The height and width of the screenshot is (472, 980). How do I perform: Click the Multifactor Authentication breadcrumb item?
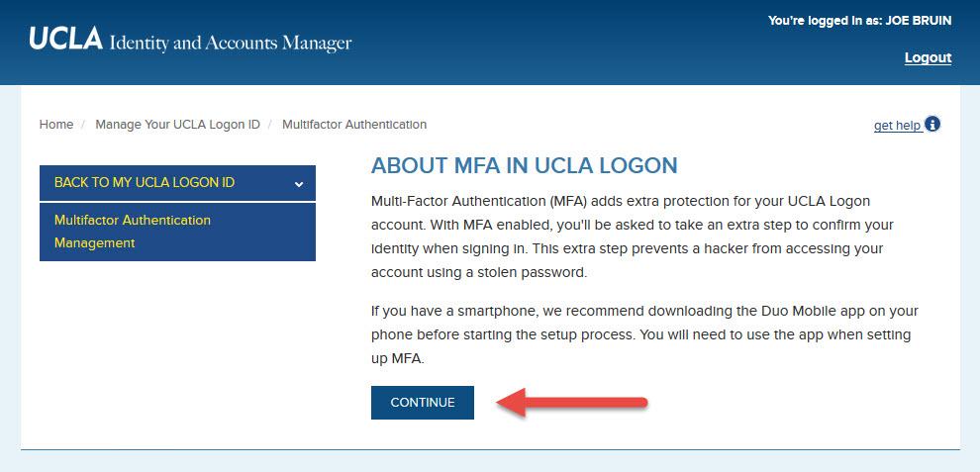tap(354, 125)
